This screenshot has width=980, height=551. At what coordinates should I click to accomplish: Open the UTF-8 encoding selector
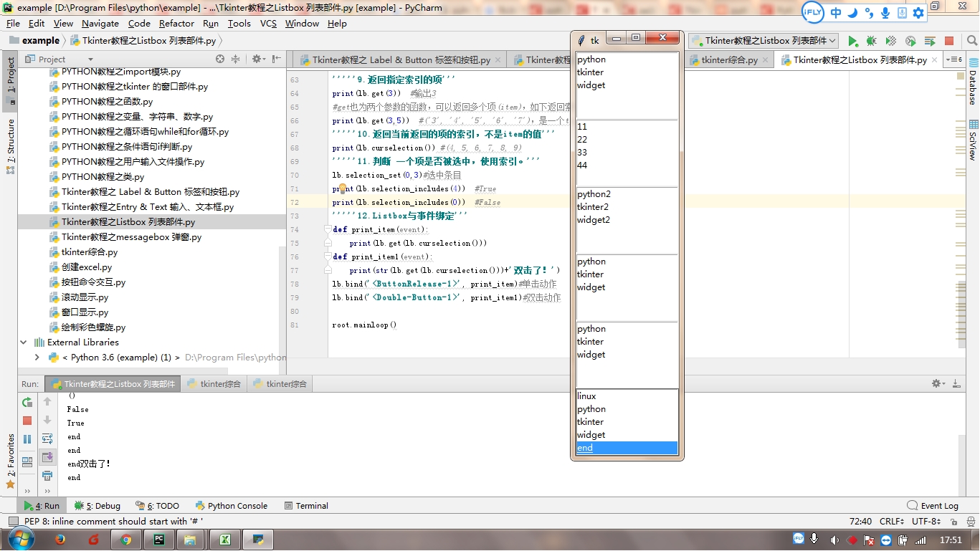point(926,522)
